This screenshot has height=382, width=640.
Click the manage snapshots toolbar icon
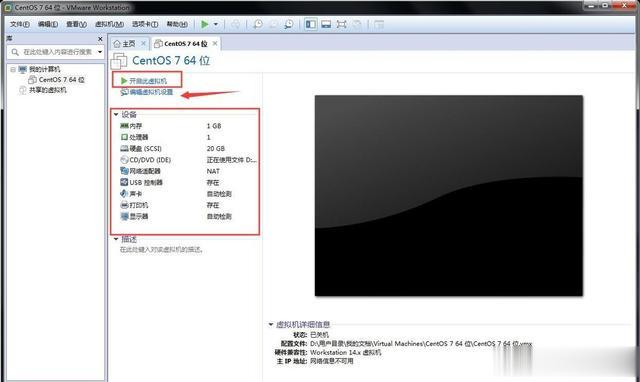289,24
